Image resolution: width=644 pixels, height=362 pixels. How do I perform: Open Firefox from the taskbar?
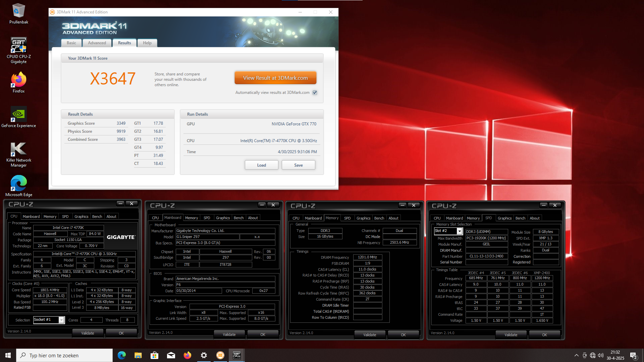(x=187, y=355)
